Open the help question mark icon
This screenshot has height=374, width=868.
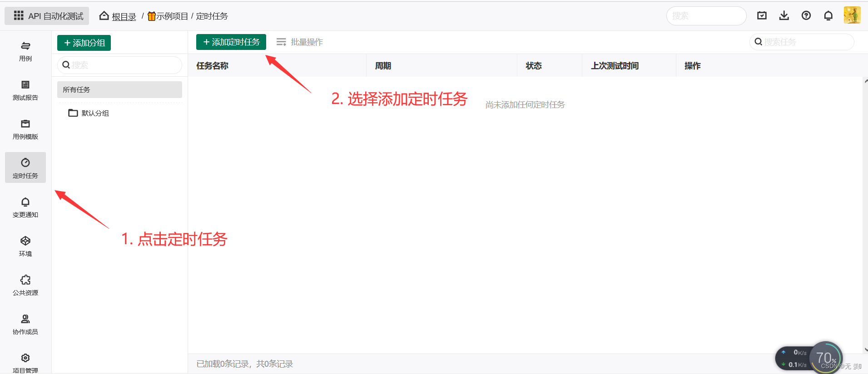pos(806,16)
